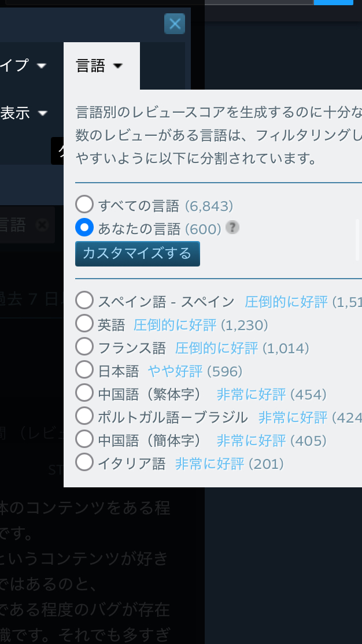Image resolution: width=362 pixels, height=644 pixels.
Task: Click 日本語 やや好評 score text
Action: [x=175, y=371]
